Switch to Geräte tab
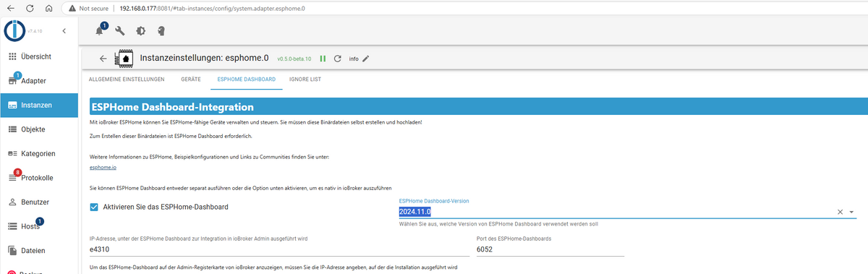The width and height of the screenshot is (868, 274). (x=191, y=79)
